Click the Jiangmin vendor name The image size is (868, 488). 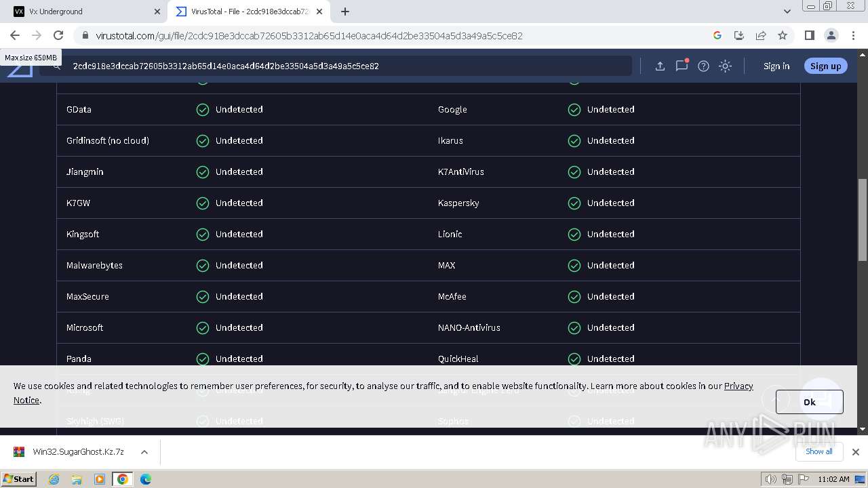coord(85,171)
